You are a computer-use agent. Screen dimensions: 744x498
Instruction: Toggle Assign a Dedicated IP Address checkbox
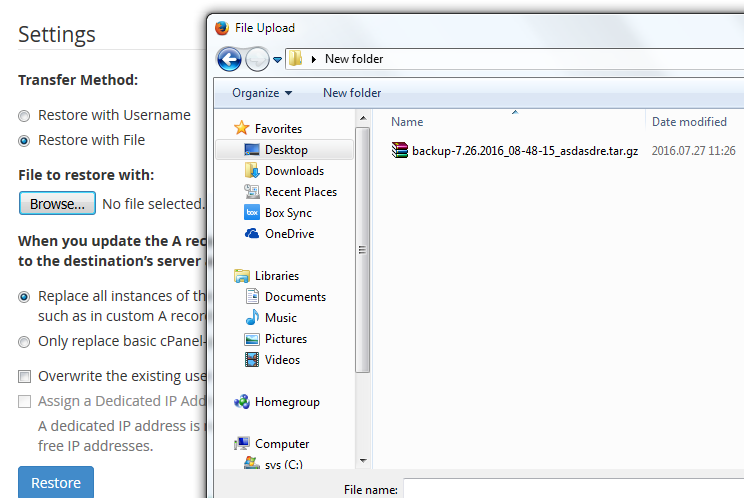(24, 402)
